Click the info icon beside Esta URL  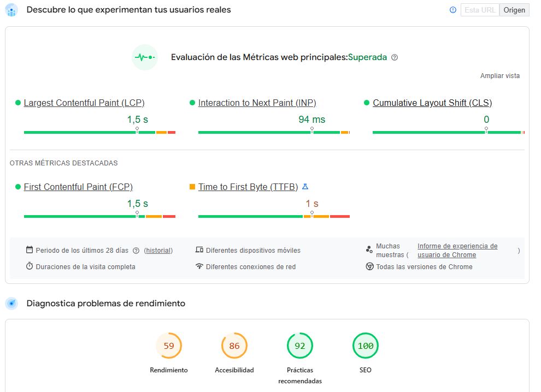[x=452, y=10]
